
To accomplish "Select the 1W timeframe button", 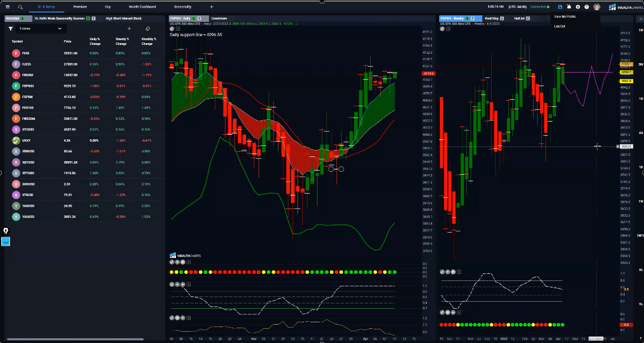I will 640,201.
